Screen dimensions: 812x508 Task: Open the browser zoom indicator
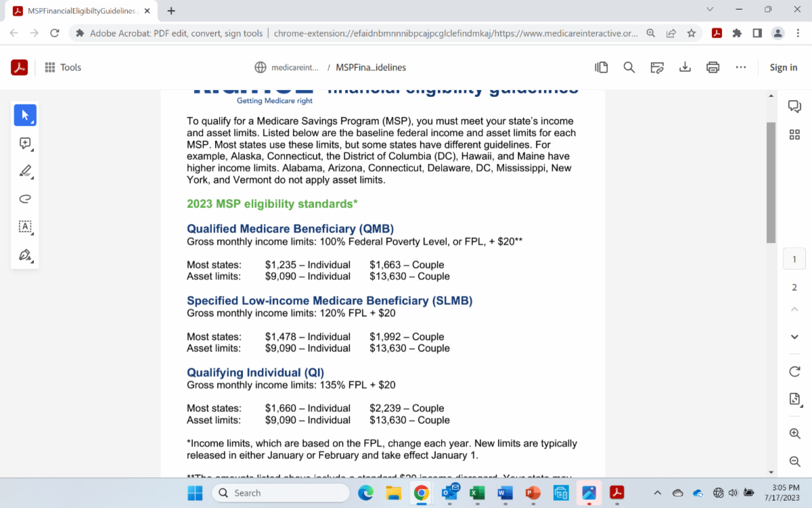point(650,33)
